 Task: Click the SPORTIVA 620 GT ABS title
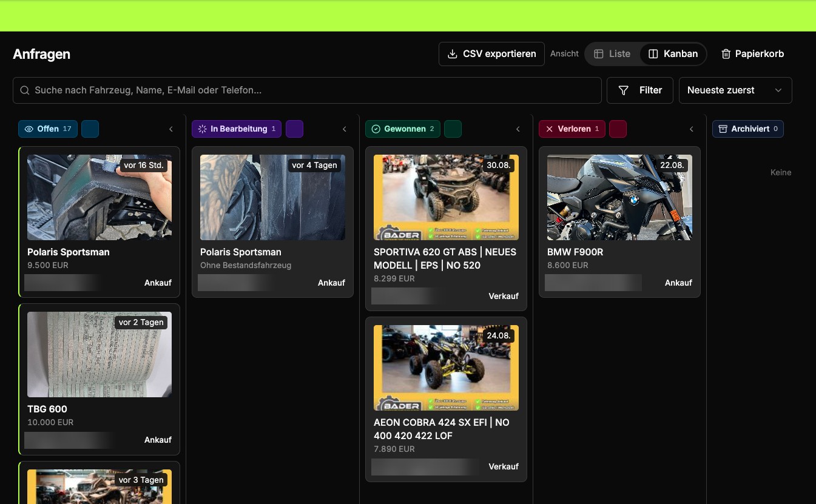[x=445, y=259]
